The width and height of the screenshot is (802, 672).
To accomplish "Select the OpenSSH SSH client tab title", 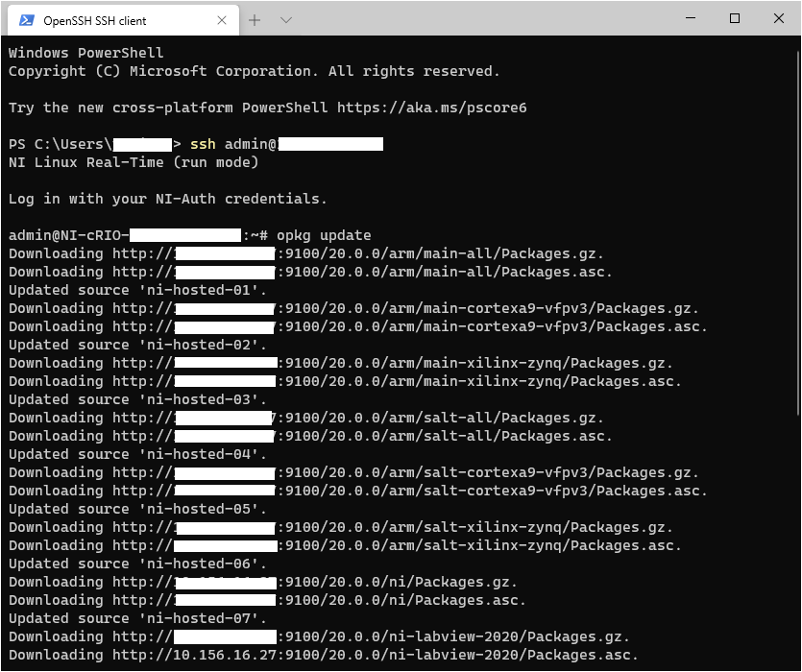I will click(x=94, y=20).
